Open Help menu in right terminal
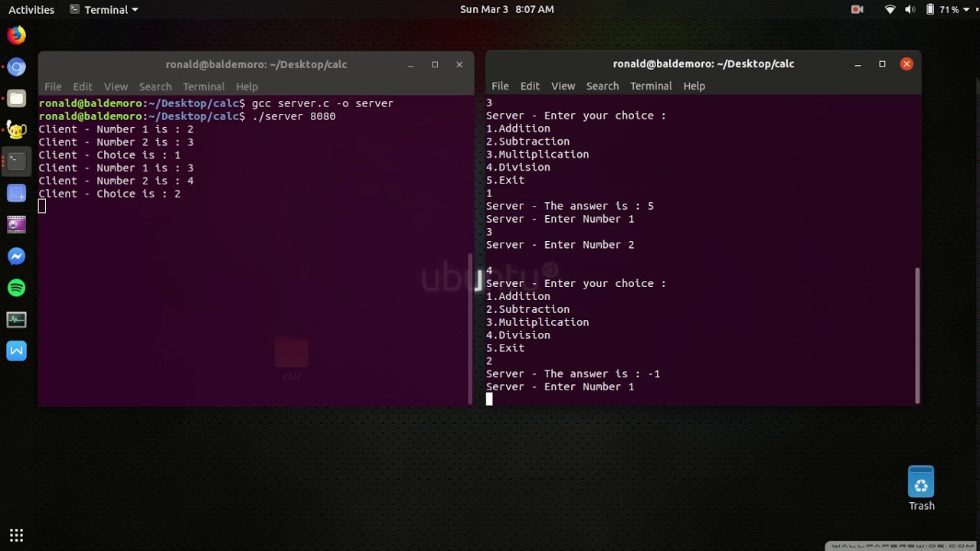 pyautogui.click(x=694, y=86)
